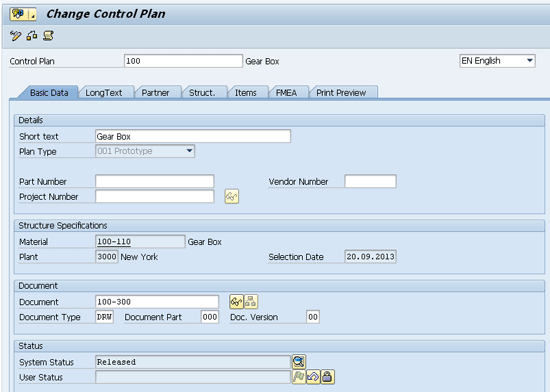This screenshot has height=392, width=550.
Task: Click the New York plant description
Action: 139,257
